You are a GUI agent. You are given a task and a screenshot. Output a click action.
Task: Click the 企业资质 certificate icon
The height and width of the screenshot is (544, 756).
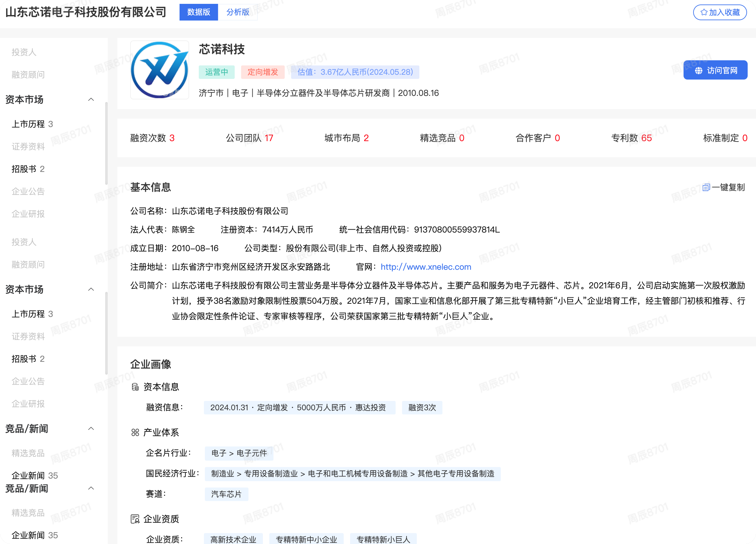[135, 519]
